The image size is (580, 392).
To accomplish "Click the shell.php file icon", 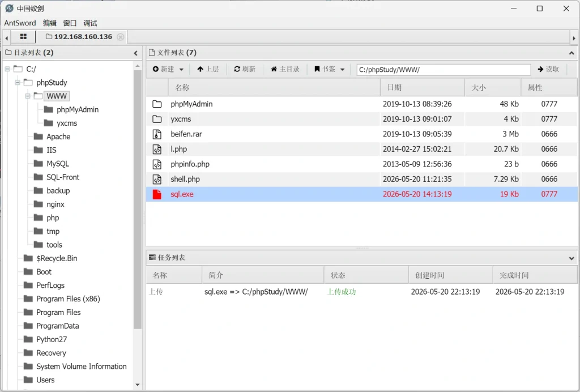I will point(157,179).
